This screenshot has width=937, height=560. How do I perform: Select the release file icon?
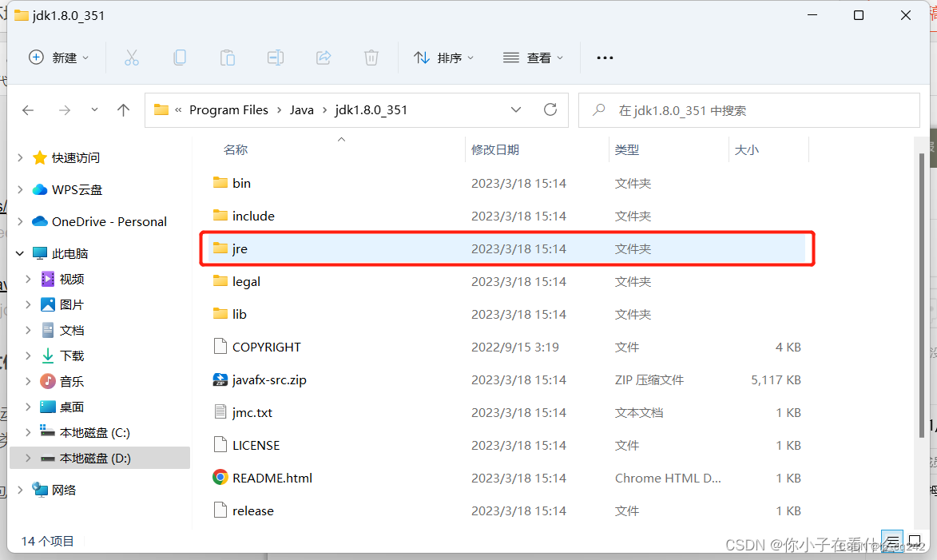(220, 510)
